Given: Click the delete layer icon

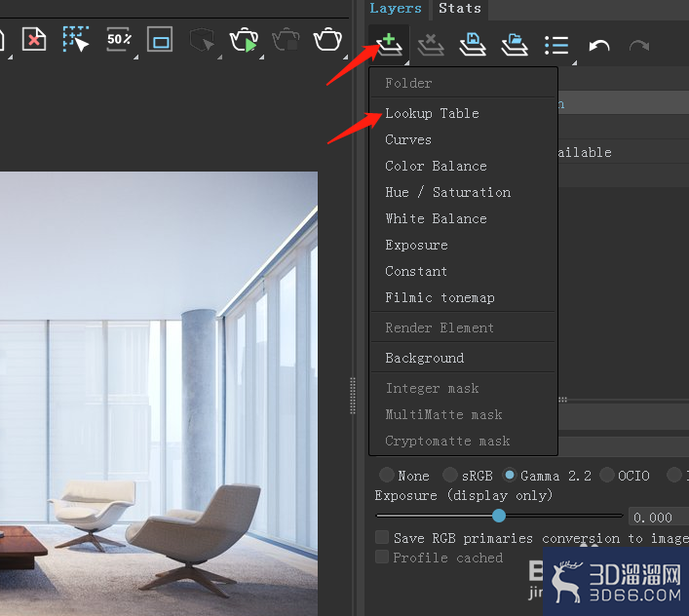Looking at the screenshot, I should pos(431,45).
